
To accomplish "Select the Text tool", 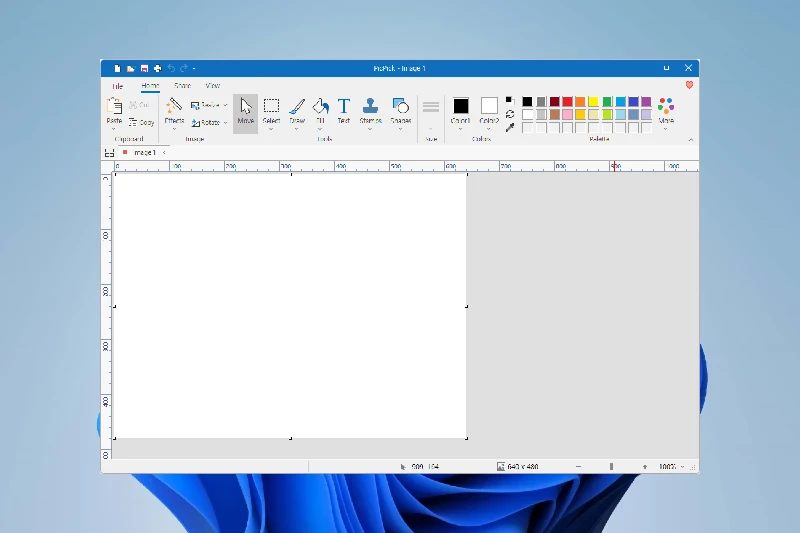I will tap(344, 111).
